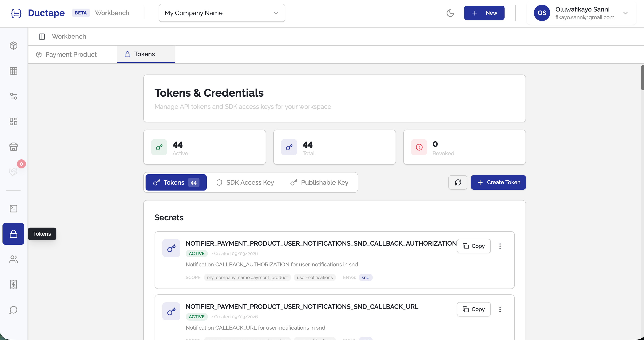Open the partnerships handshake icon with badge
The width and height of the screenshot is (644, 340).
13,172
